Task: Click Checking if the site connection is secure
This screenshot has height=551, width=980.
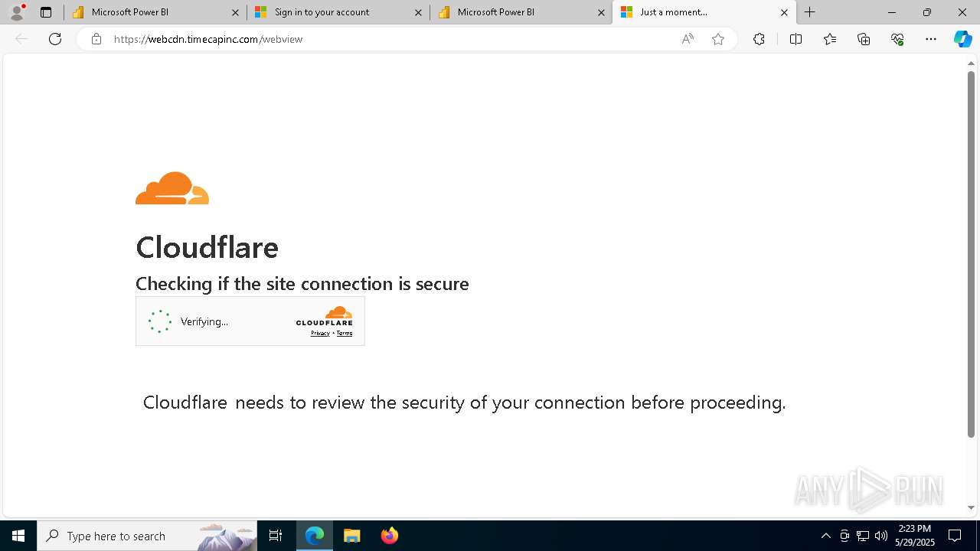Action: click(302, 284)
